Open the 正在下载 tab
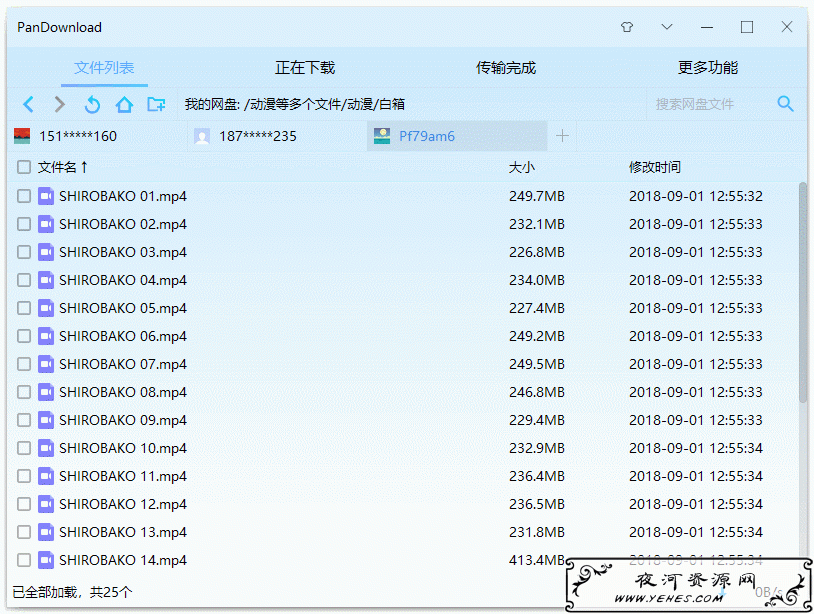This screenshot has height=614, width=814. (305, 67)
